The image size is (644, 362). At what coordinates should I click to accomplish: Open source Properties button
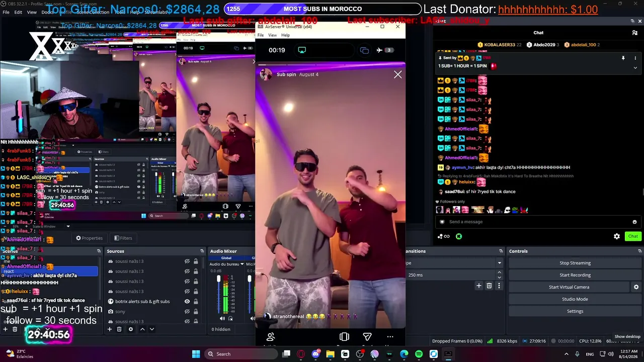click(89, 238)
